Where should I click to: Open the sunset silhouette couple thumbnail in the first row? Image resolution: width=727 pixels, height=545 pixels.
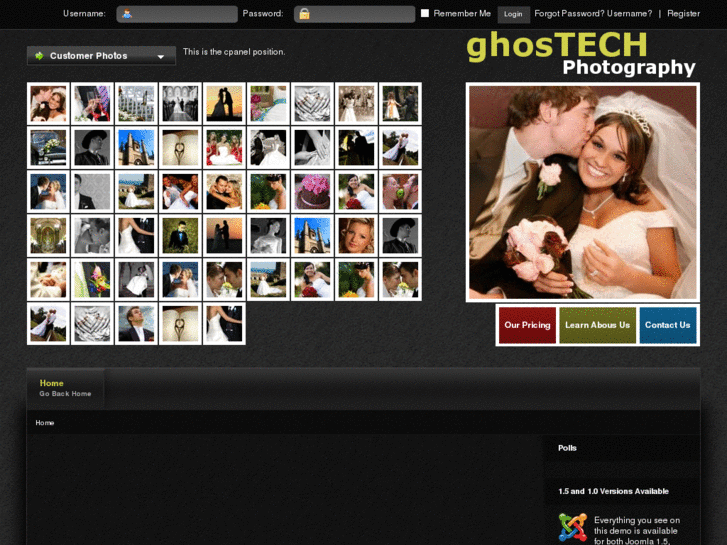tap(224, 103)
